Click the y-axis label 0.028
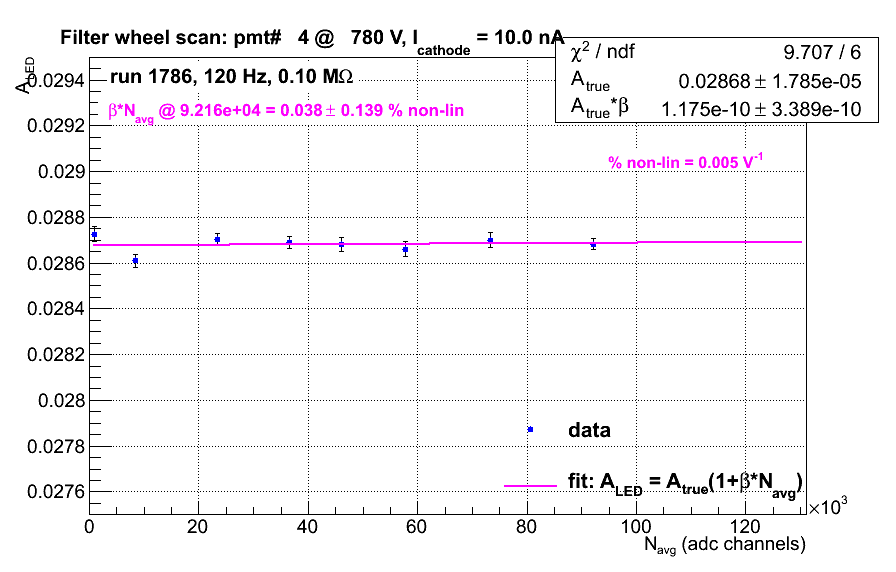This screenshot has height=572, width=896. [x=61, y=401]
